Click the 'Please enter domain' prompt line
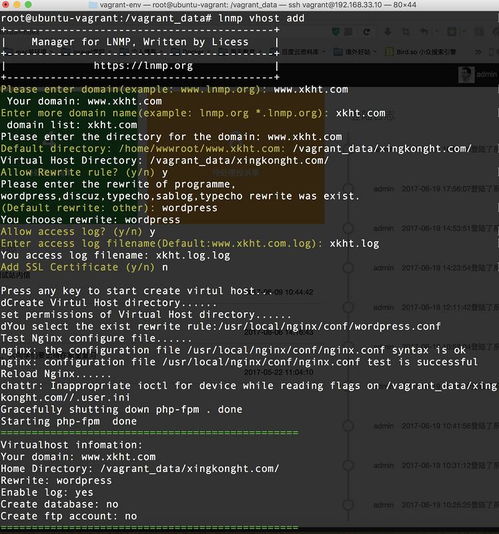This screenshot has height=534, width=499. pos(174,90)
